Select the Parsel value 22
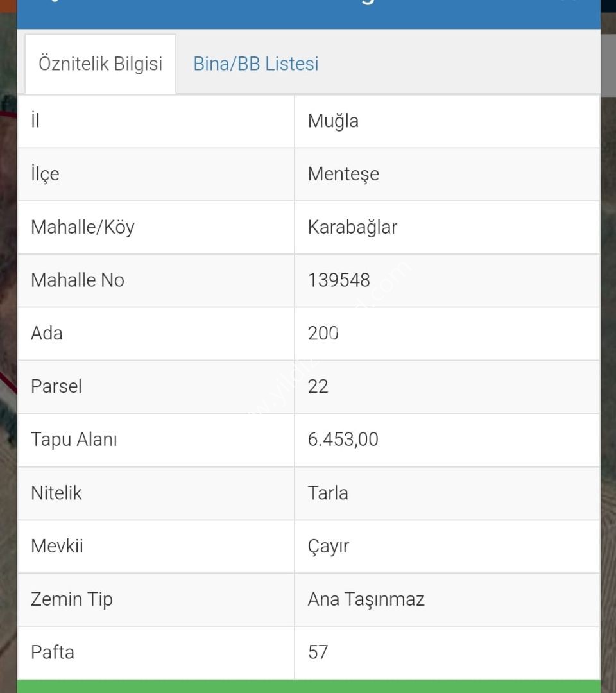The width and height of the screenshot is (616, 693). [x=318, y=387]
